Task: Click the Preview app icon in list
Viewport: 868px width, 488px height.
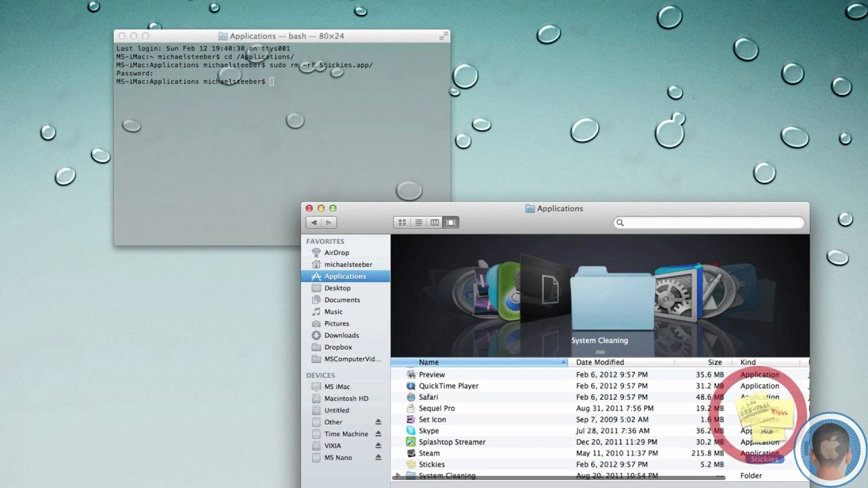Action: pos(411,374)
